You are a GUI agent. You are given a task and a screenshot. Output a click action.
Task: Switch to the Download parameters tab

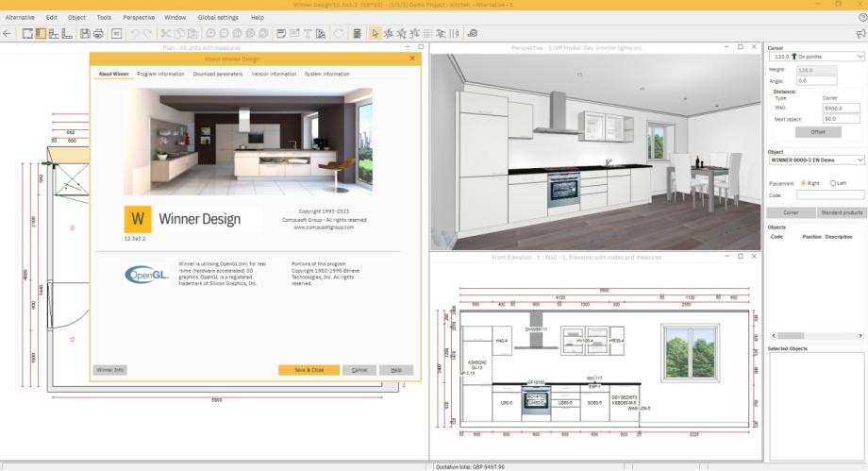point(217,74)
